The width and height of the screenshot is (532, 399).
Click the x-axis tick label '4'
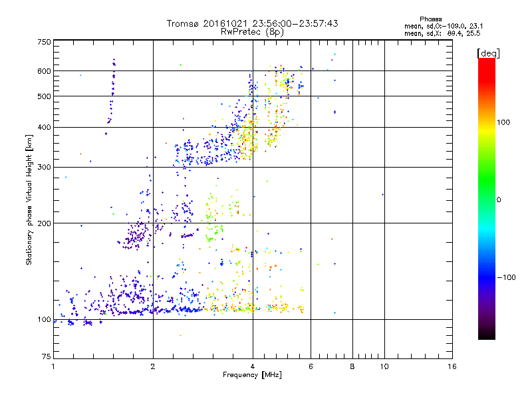pyautogui.click(x=253, y=366)
